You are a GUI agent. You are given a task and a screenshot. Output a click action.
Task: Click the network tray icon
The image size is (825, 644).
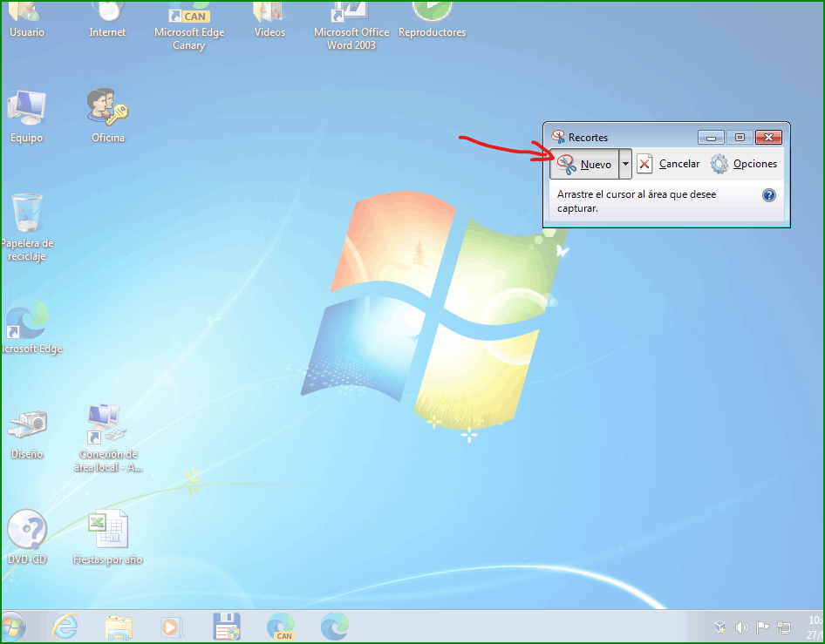pyautogui.click(x=784, y=627)
